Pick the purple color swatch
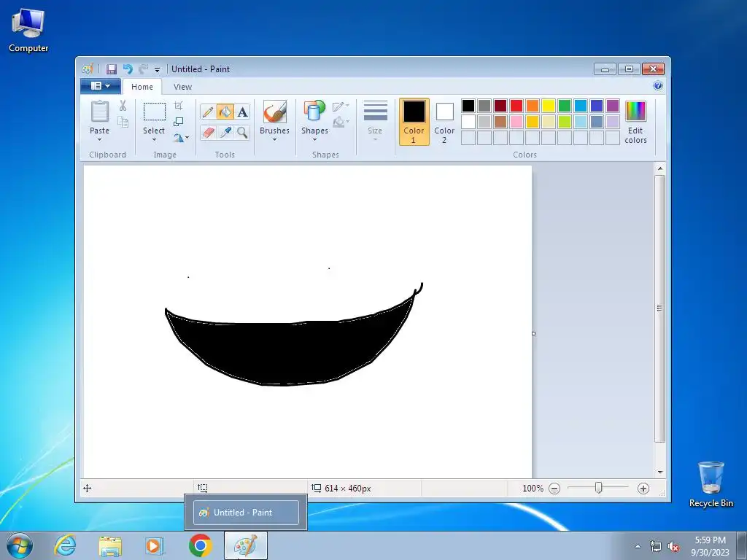The image size is (747, 560). tap(613, 106)
